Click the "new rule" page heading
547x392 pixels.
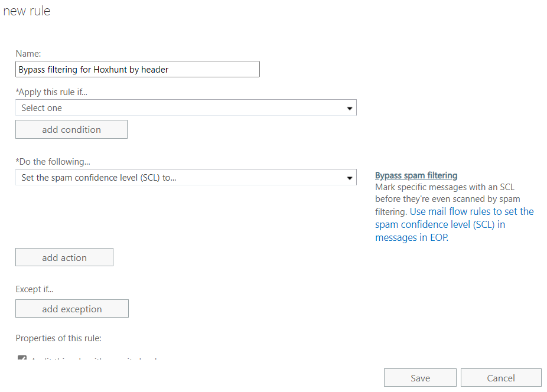pyautogui.click(x=27, y=11)
